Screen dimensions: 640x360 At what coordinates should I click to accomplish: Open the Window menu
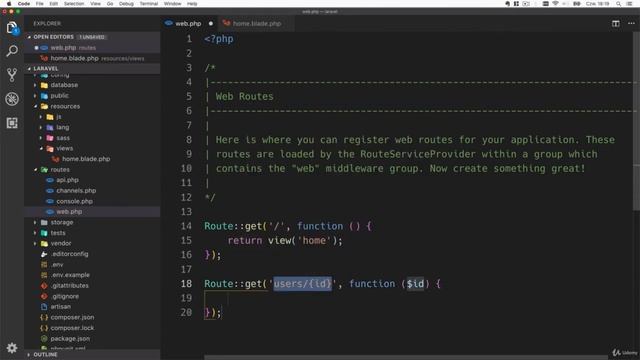[x=173, y=4]
